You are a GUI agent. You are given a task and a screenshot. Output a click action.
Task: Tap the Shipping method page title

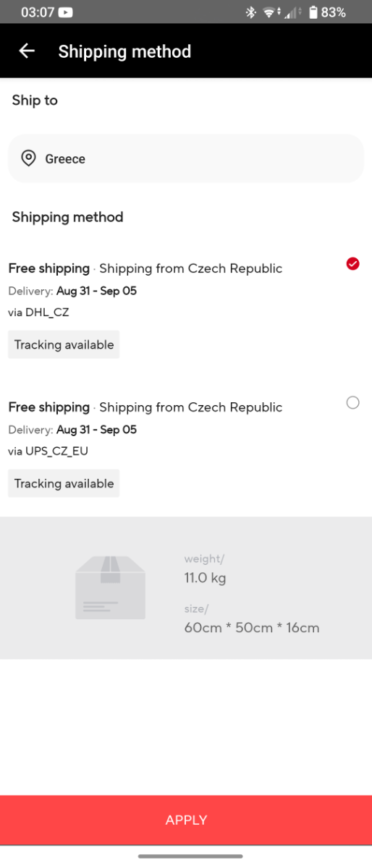point(124,51)
